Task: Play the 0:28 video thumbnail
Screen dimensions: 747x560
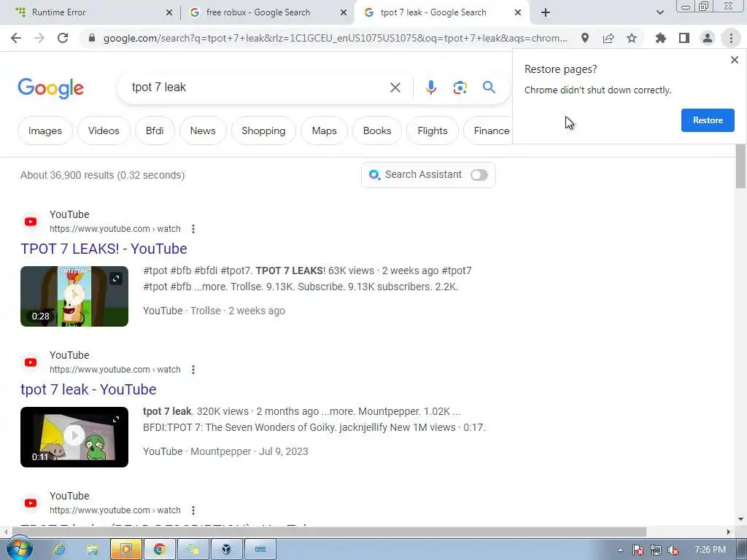Action: click(74, 296)
